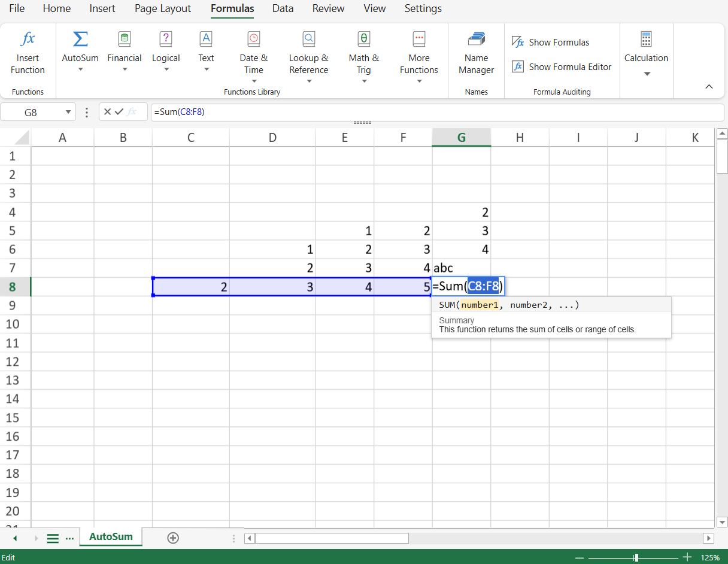
Task: Switch to the Data tab
Action: [x=283, y=8]
